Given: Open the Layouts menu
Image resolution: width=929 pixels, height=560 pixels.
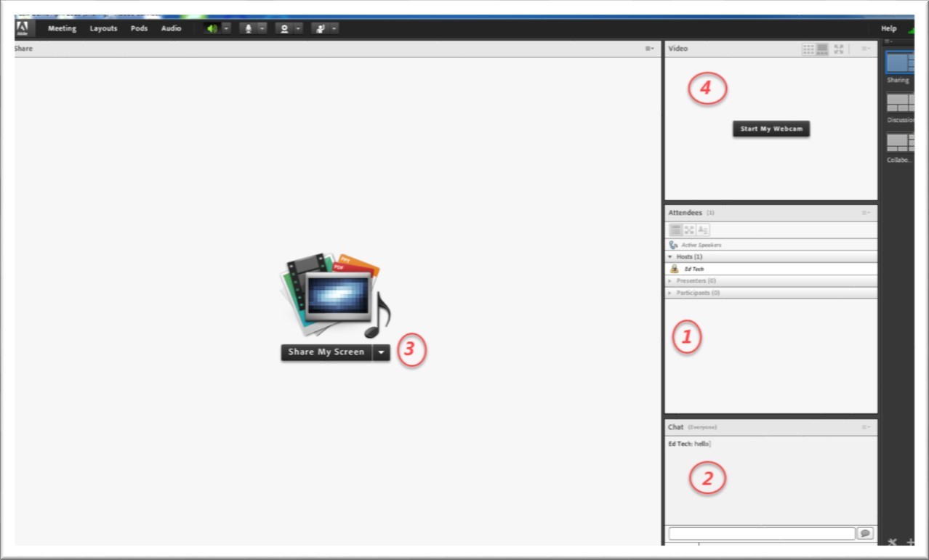Looking at the screenshot, I should [103, 28].
